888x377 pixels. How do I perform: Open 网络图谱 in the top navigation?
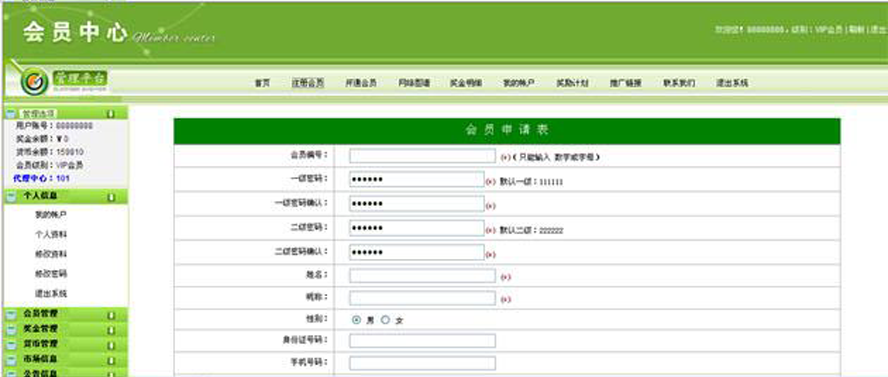(x=414, y=83)
